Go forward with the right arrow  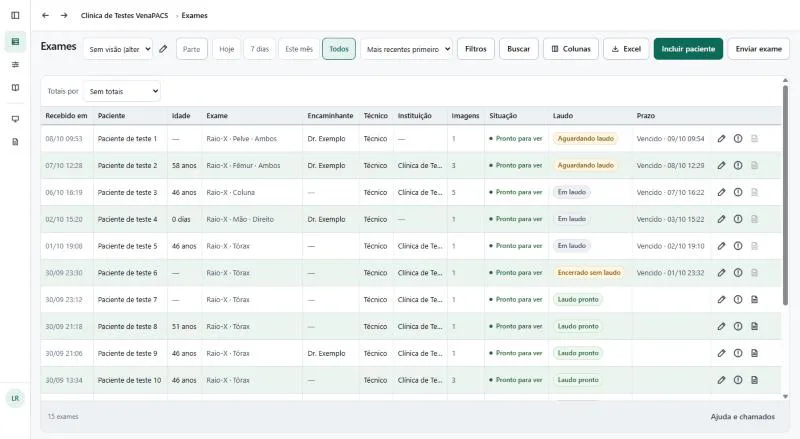[64, 15]
